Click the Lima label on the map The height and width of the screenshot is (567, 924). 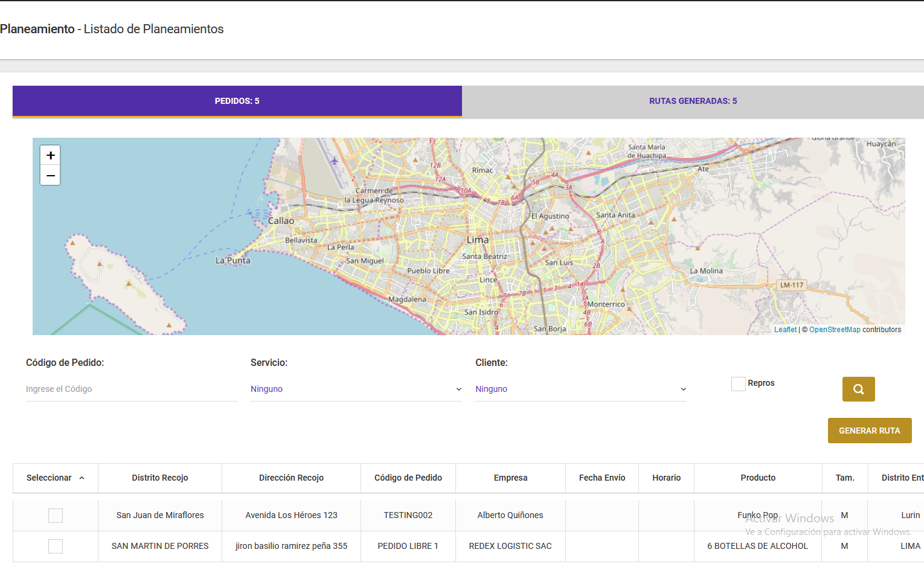[478, 240]
